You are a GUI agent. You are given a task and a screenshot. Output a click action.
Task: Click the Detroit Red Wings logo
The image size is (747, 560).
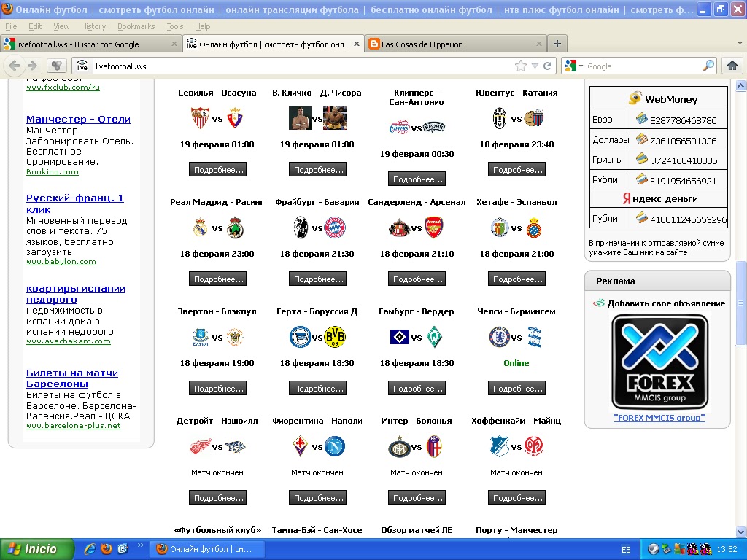point(201,446)
